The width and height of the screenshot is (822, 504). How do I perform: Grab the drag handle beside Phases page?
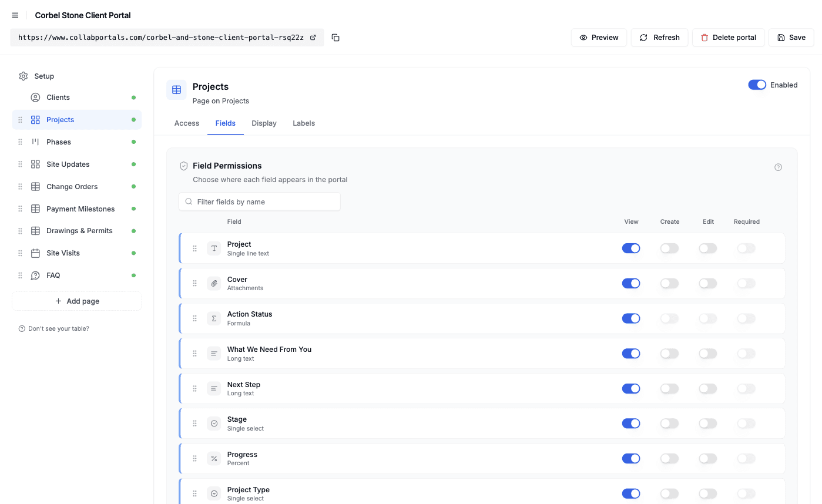point(20,142)
